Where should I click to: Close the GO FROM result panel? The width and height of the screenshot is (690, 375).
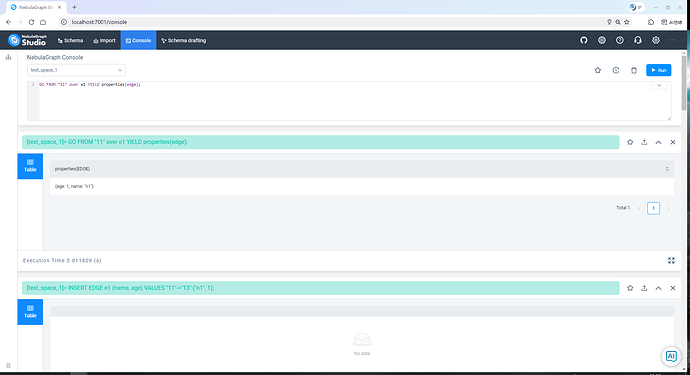673,142
